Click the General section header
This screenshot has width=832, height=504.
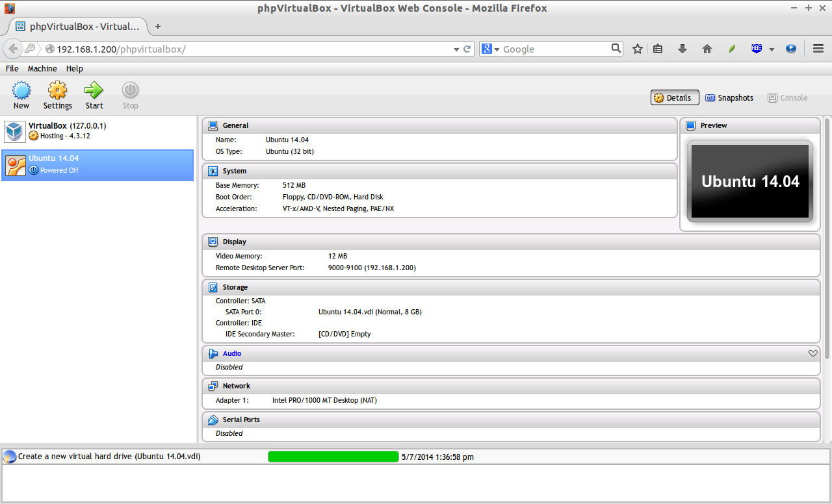click(x=440, y=125)
